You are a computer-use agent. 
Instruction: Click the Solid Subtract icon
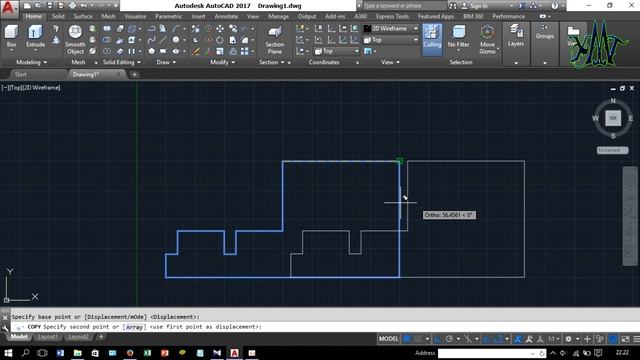(107, 40)
